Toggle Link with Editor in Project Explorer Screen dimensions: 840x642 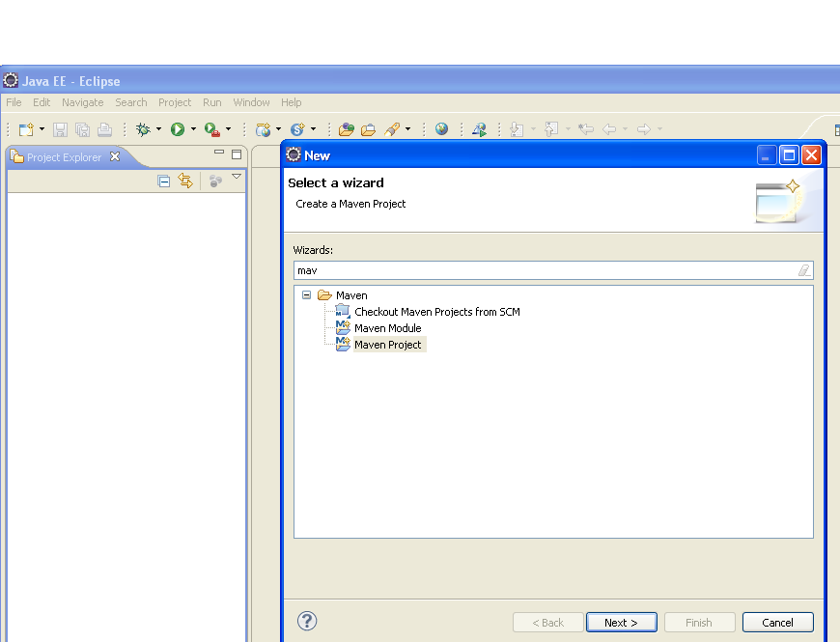tap(185, 181)
